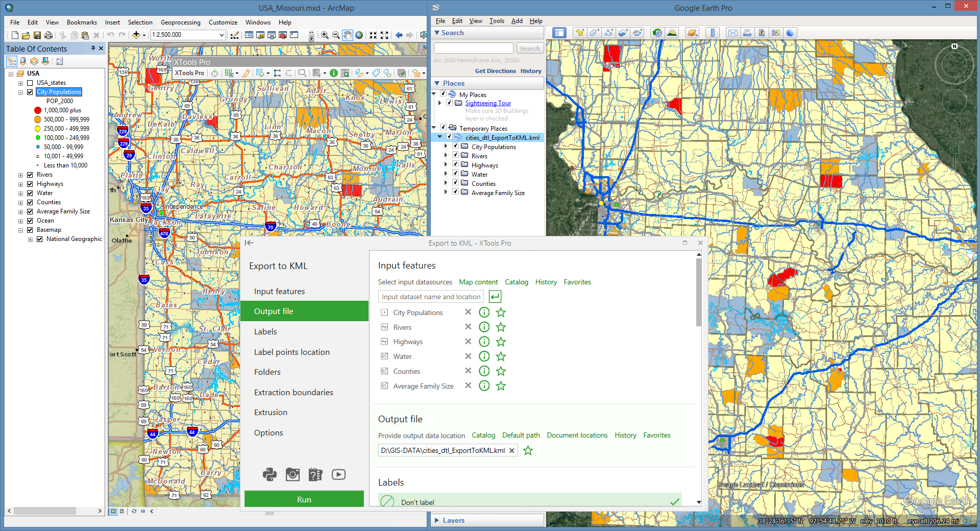The height and width of the screenshot is (531, 980).
Task: Open the help notebook icon in Export dialog
Action: click(x=315, y=474)
